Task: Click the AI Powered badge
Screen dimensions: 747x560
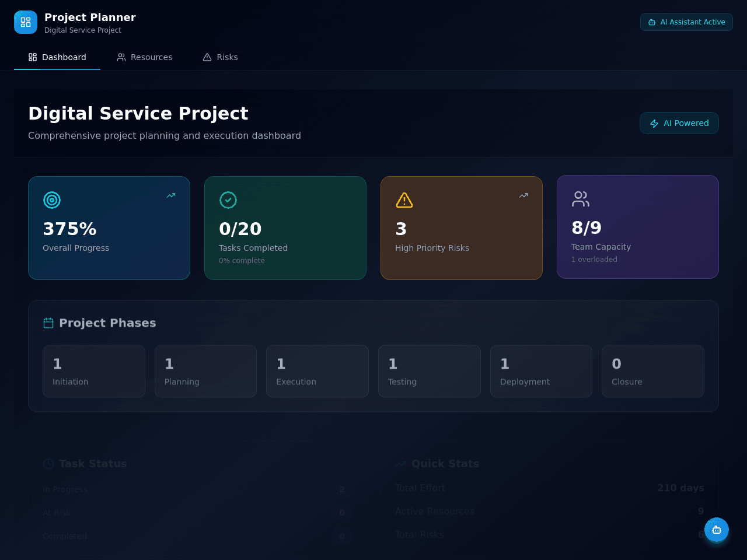Action: click(679, 123)
